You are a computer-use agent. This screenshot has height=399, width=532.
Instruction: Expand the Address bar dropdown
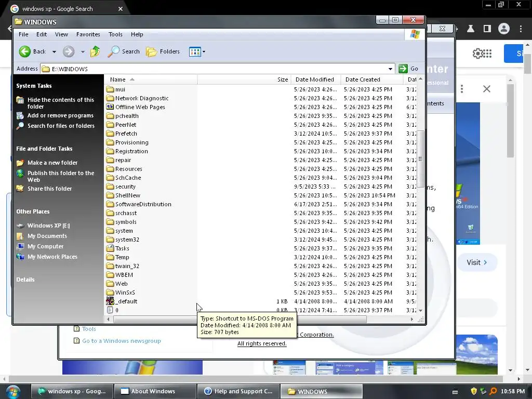tap(391, 69)
